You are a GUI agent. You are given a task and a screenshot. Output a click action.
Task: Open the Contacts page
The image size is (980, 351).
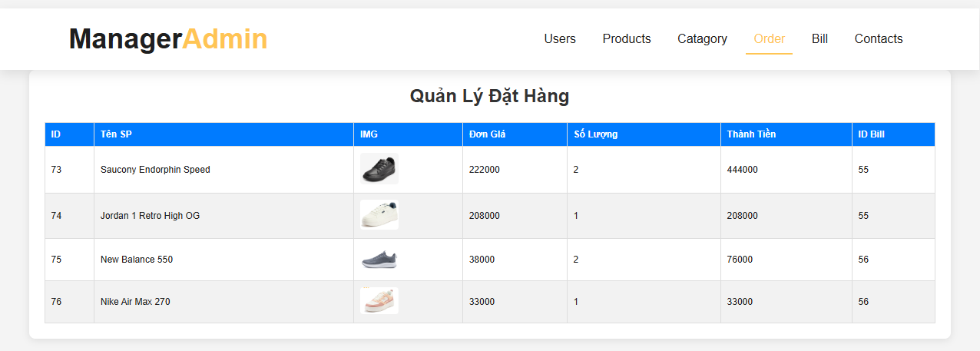(x=879, y=38)
